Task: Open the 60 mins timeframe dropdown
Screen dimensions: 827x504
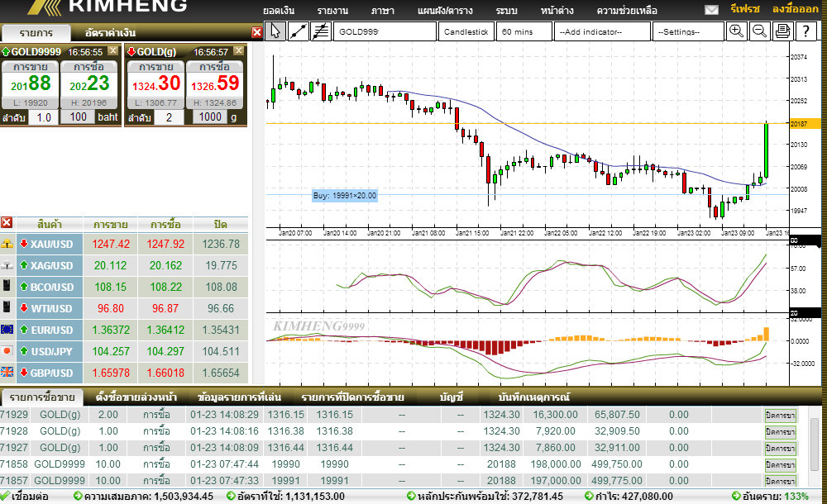Action: tap(523, 31)
